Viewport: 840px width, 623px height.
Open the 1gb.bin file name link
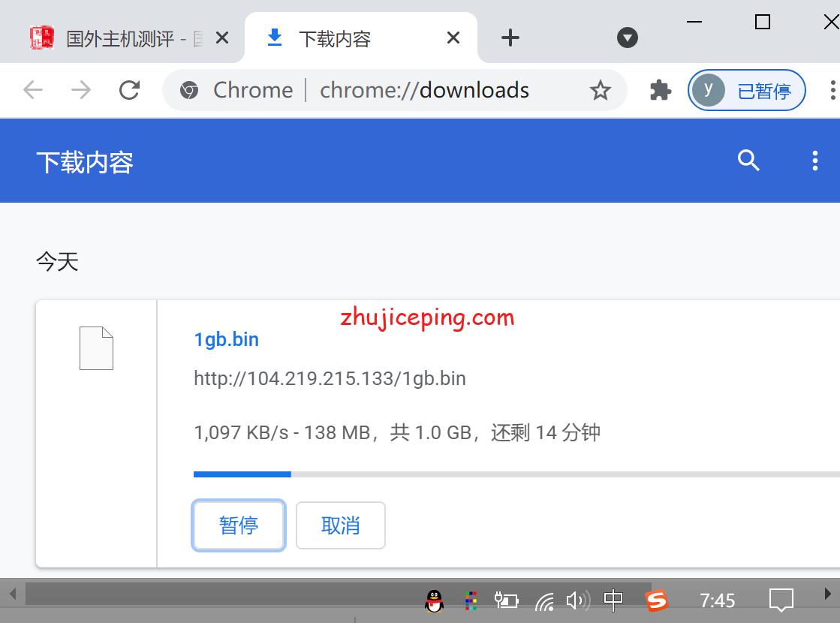(x=227, y=339)
